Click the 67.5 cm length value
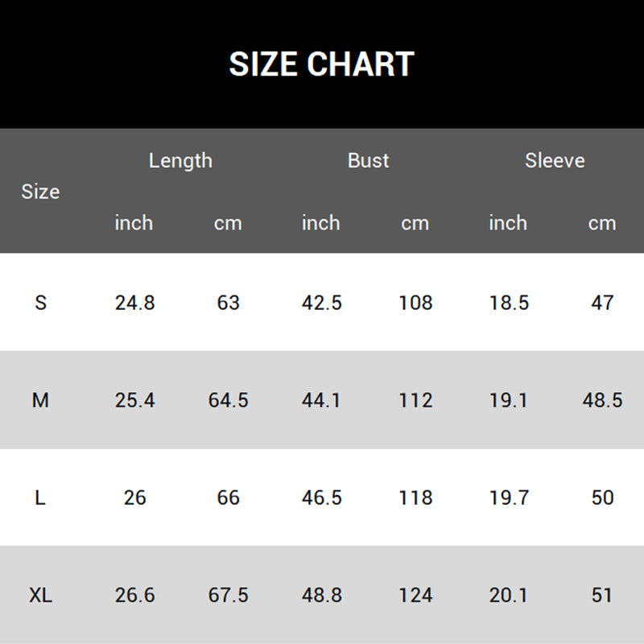644x644 pixels. 228,595
